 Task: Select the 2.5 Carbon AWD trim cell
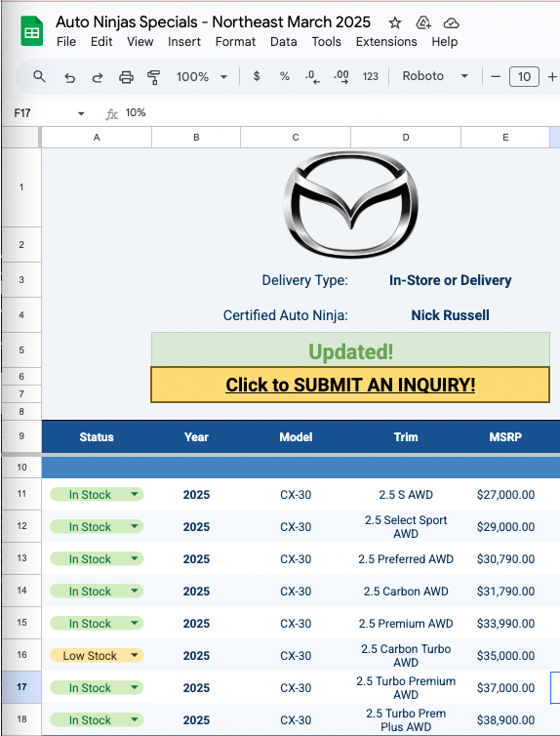tap(406, 591)
